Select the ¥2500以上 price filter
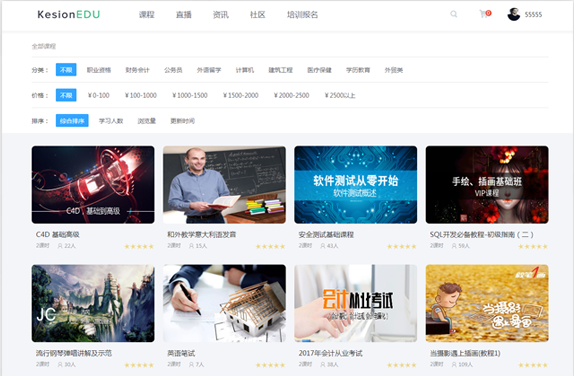This screenshot has height=376, width=574. click(x=340, y=95)
